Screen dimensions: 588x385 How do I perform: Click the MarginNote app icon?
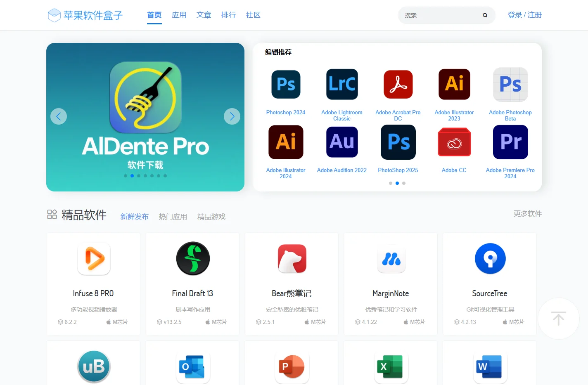coord(391,259)
